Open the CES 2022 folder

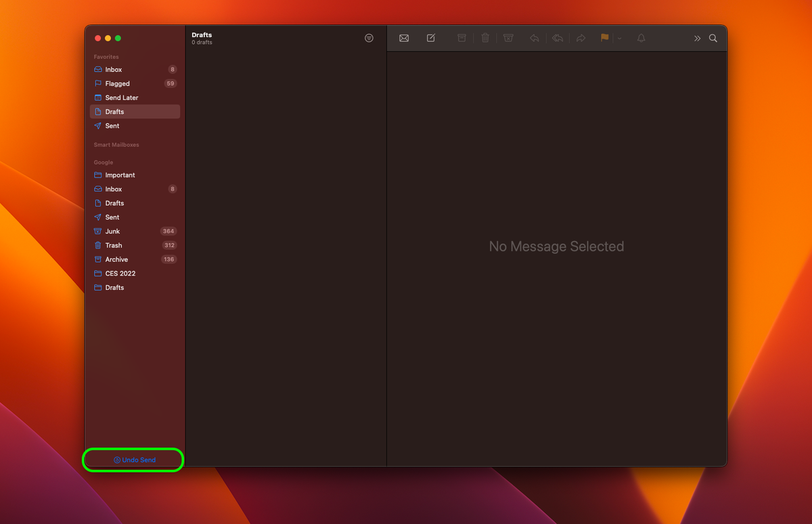click(121, 274)
